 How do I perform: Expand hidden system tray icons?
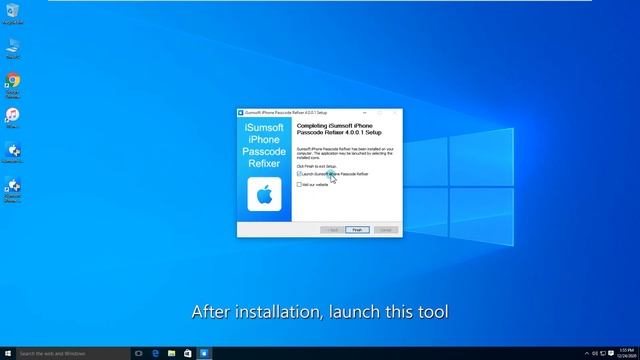(x=587, y=353)
